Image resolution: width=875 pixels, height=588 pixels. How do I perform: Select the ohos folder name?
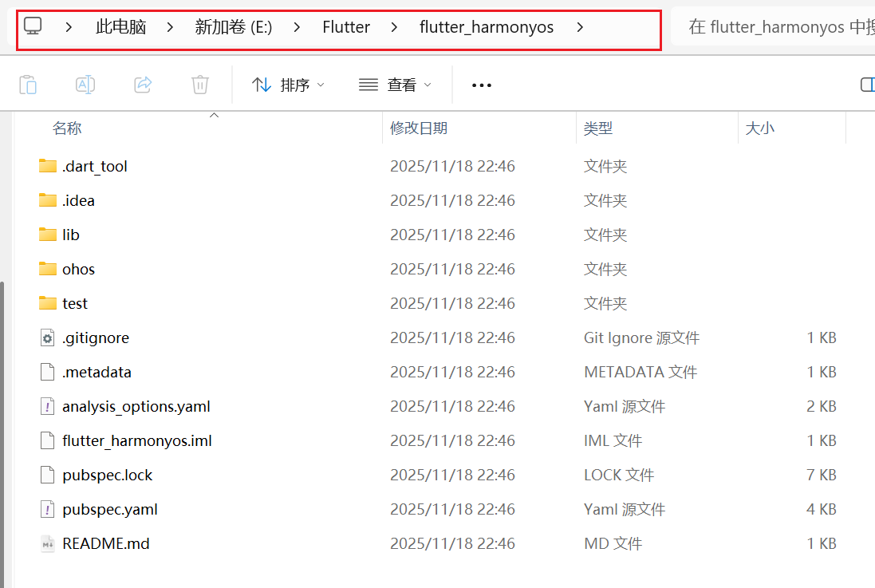coord(79,269)
